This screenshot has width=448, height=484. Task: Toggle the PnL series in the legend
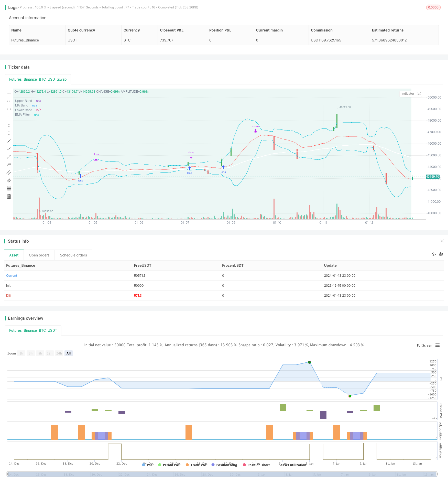click(147, 465)
